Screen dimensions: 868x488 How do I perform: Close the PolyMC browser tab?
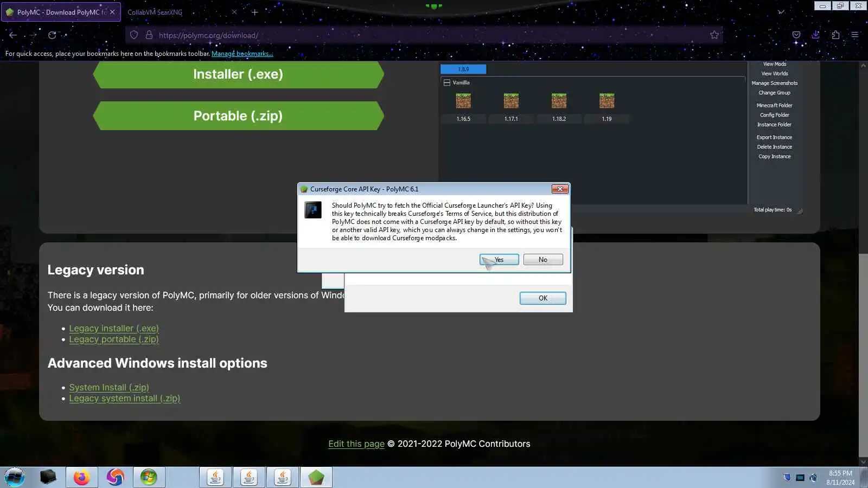[x=112, y=12]
